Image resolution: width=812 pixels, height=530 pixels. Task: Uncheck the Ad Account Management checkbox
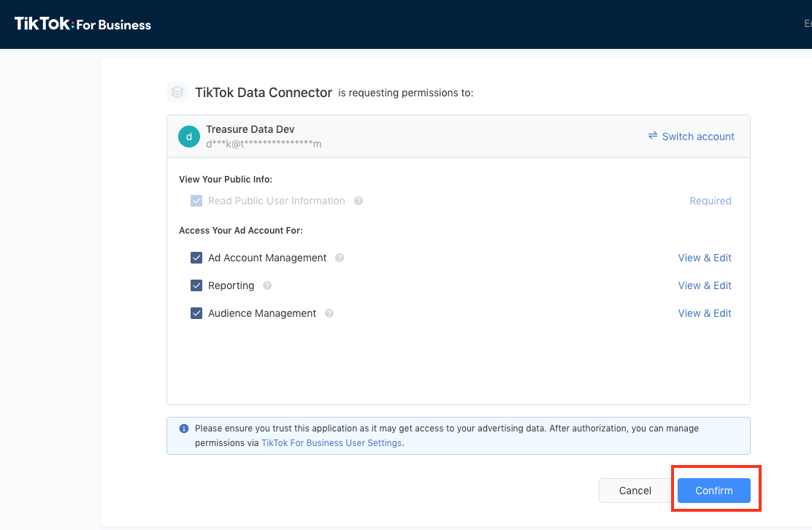196,258
